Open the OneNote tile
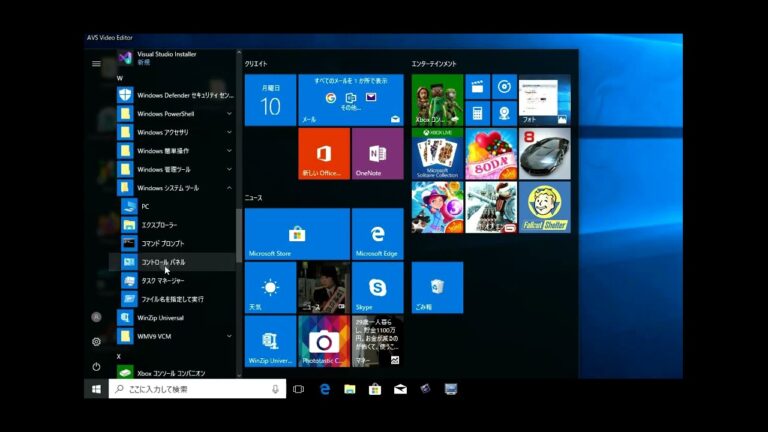 pos(377,153)
